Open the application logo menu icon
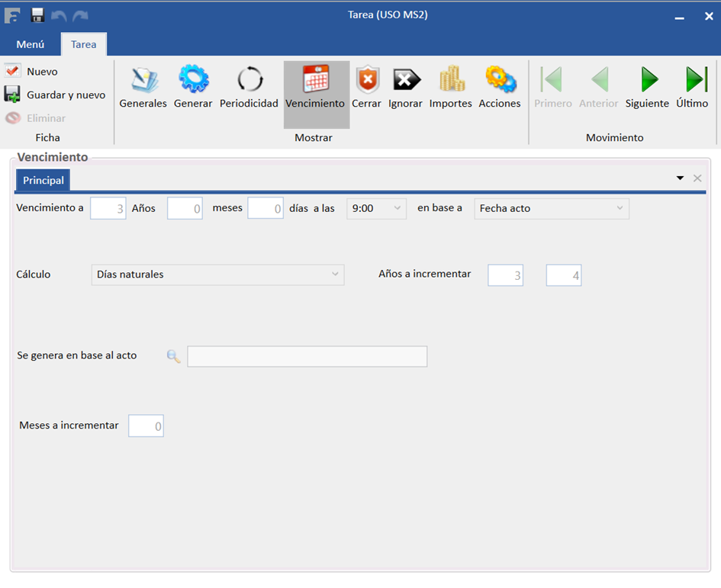The height and width of the screenshot is (588, 721). tap(12, 15)
